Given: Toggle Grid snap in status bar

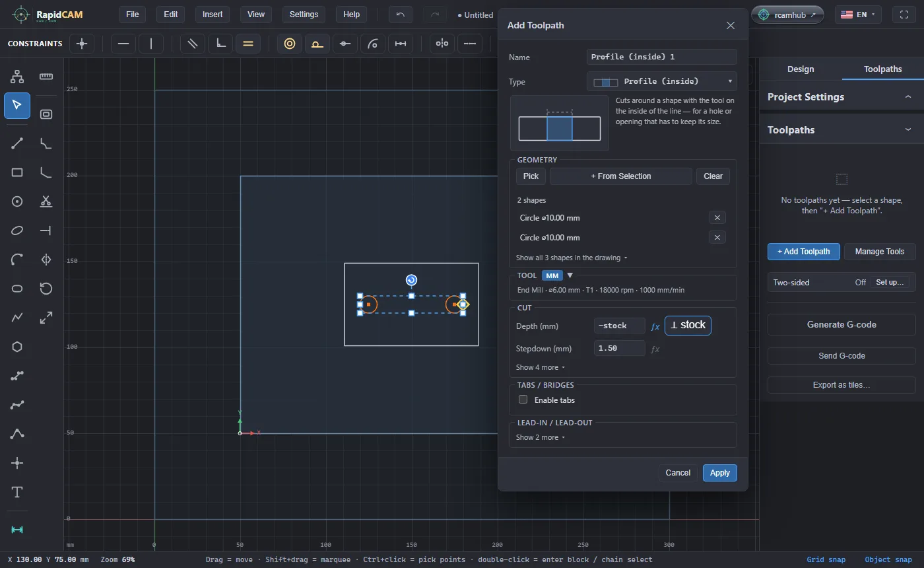Looking at the screenshot, I should [826, 559].
